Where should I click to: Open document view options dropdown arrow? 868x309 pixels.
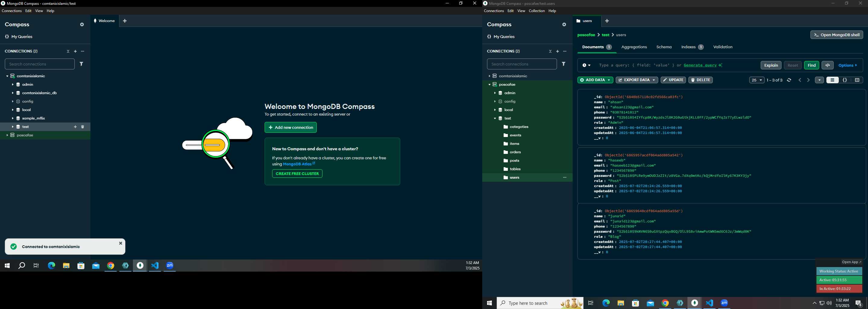(x=819, y=80)
